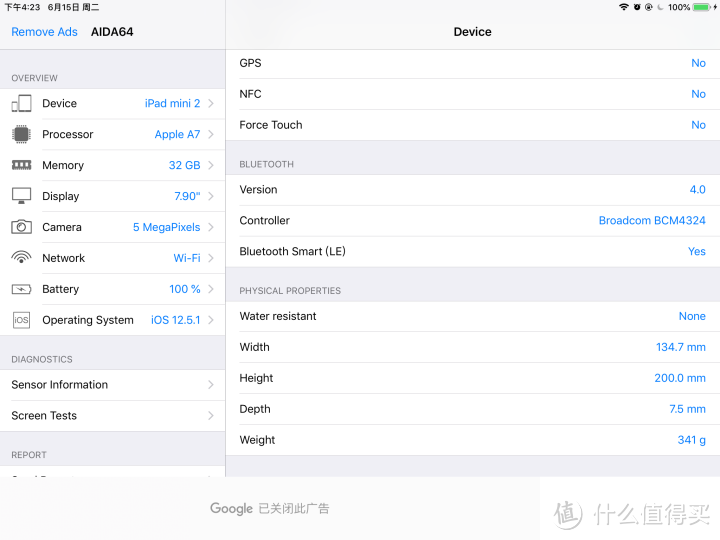
Task: Tap the iOS Operating System icon
Action: click(x=21, y=320)
